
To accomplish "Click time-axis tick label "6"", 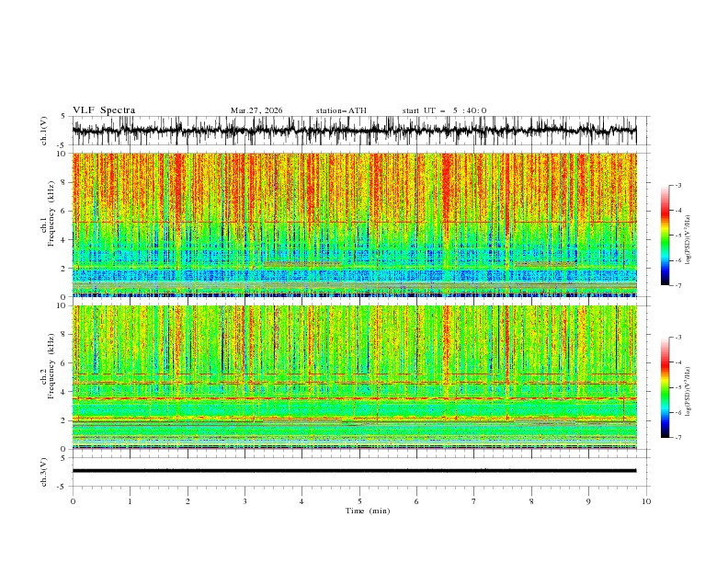I will pyautogui.click(x=416, y=501).
